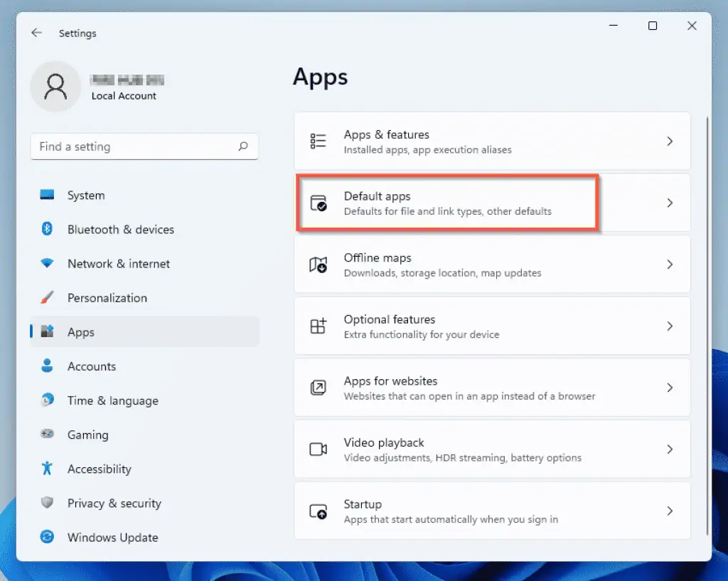Click the user profile avatar icon
Screen dimensions: 728x581
point(55,86)
